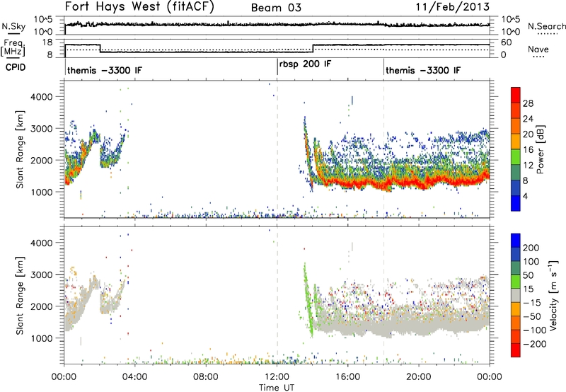Click the first 'themis -3300 IF' label
566x392 pixels.
pos(105,70)
